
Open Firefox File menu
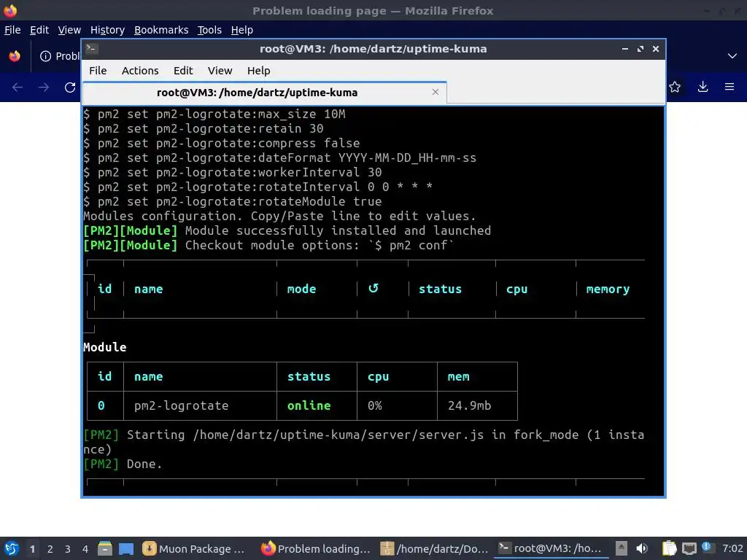12,30
